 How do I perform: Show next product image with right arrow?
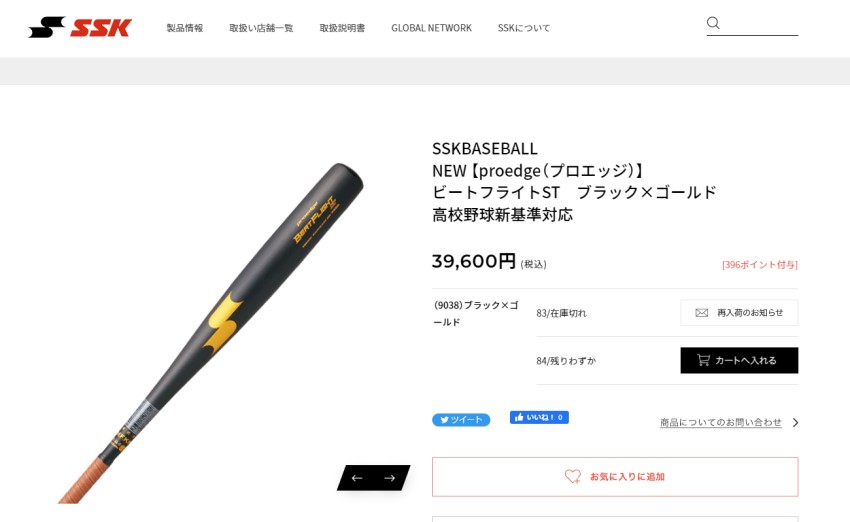point(389,478)
